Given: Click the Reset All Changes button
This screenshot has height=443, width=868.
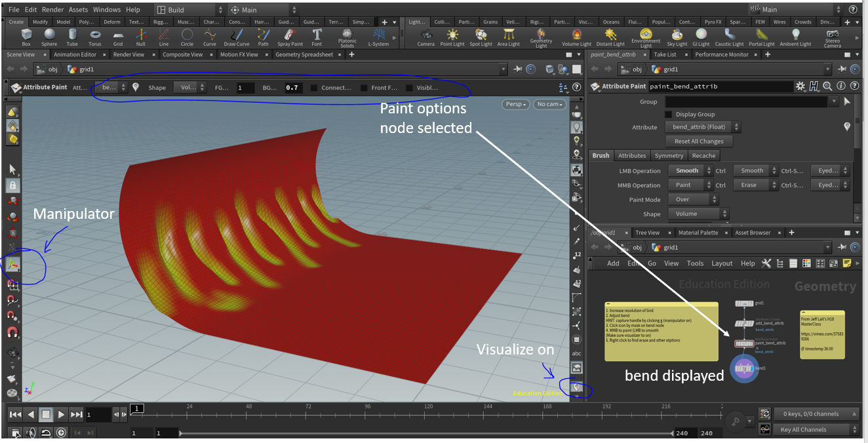Looking at the screenshot, I should click(x=699, y=142).
